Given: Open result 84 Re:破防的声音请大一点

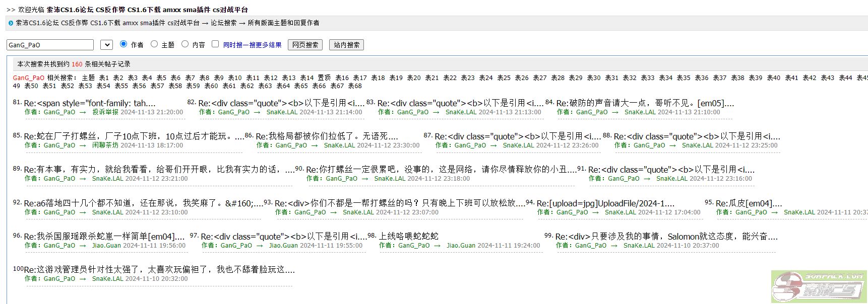Looking at the screenshot, I should pyautogui.click(x=645, y=103).
